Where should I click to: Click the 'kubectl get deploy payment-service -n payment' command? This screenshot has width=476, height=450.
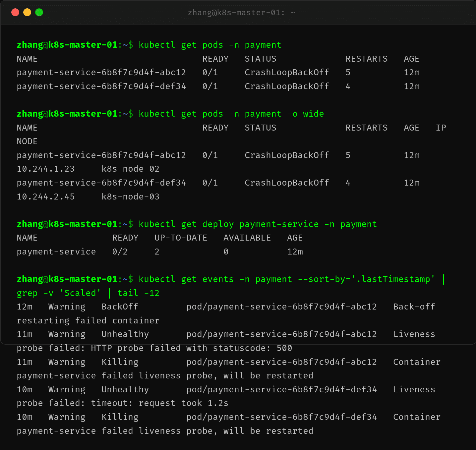click(x=258, y=224)
